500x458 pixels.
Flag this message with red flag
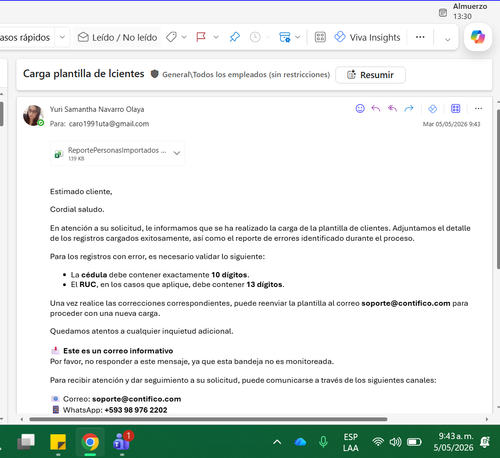pos(201,37)
